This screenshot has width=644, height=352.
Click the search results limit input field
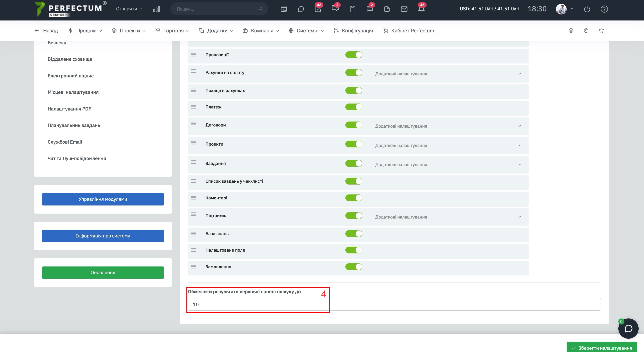[394, 304]
